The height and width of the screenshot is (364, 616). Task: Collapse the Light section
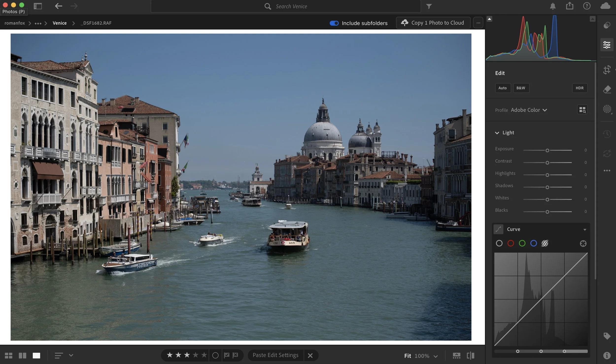[x=497, y=133]
